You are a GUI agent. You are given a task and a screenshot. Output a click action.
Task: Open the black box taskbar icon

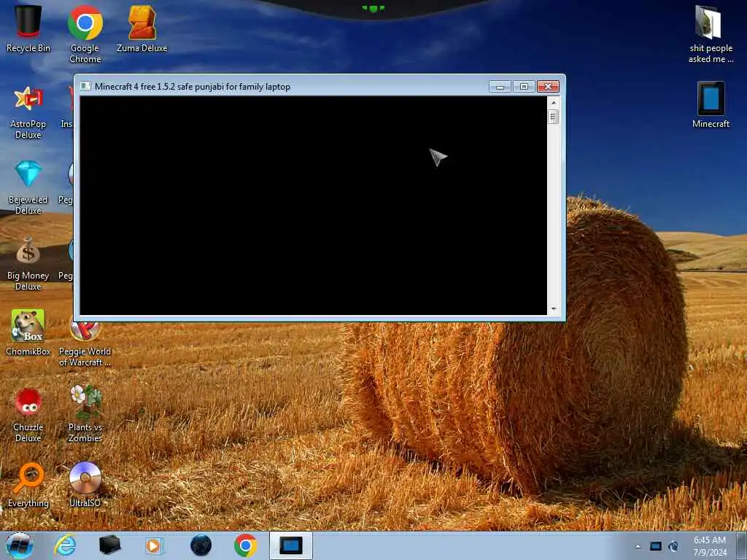tap(109, 545)
